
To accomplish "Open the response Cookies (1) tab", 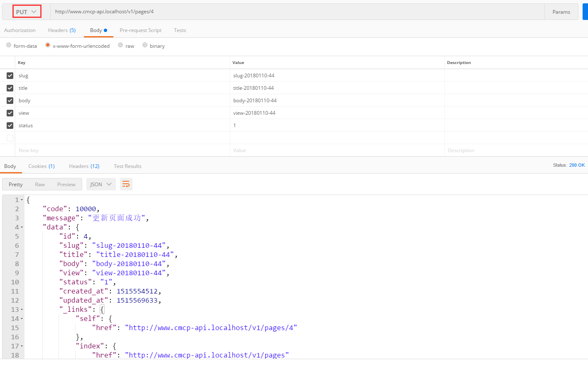I will 41,166.
